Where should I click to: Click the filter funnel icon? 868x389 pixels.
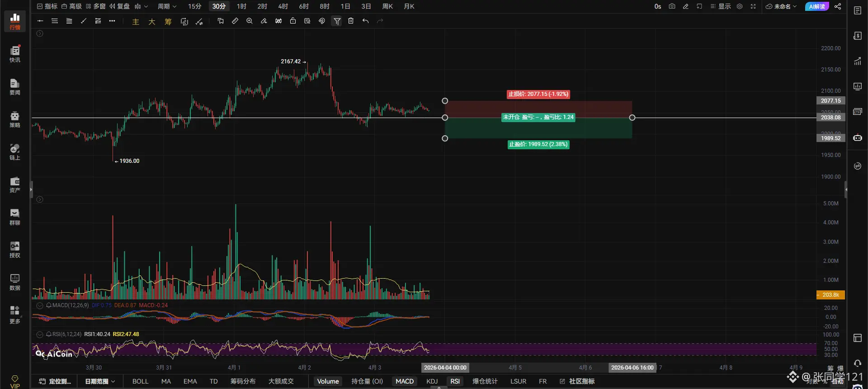tap(337, 21)
